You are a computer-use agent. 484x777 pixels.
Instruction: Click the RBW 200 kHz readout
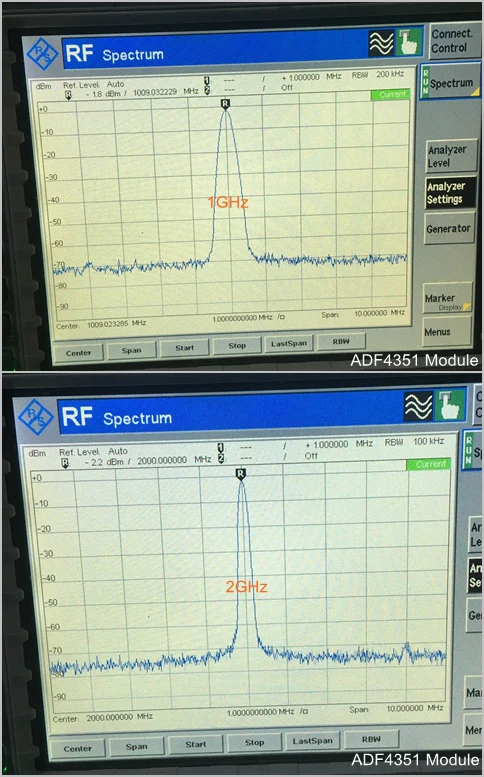point(378,74)
